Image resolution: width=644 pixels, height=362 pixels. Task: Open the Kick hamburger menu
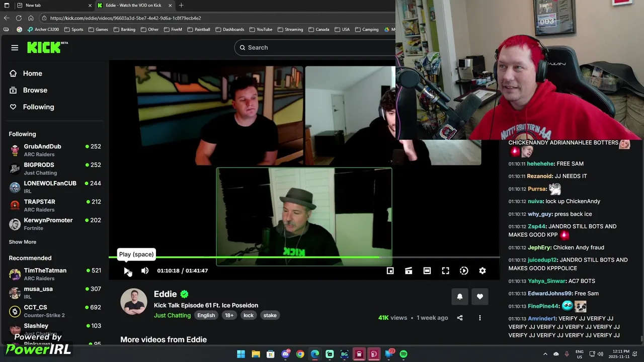coord(15,47)
